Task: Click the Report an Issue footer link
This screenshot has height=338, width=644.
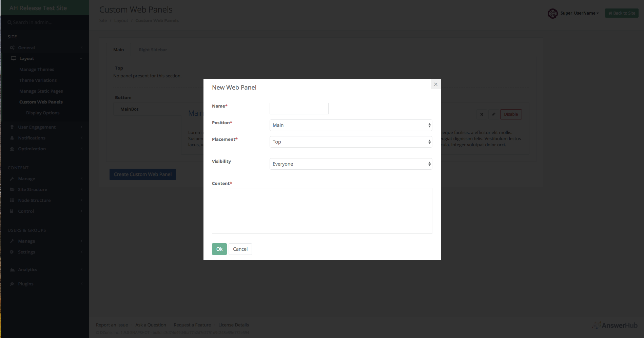Action: pos(112,325)
